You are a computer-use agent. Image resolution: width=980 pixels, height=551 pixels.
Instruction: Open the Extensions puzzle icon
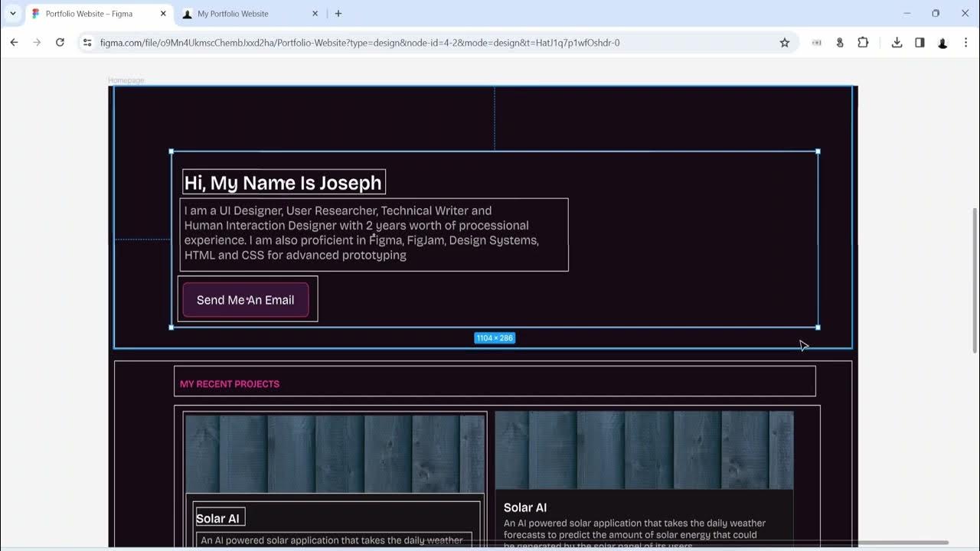[x=863, y=43]
